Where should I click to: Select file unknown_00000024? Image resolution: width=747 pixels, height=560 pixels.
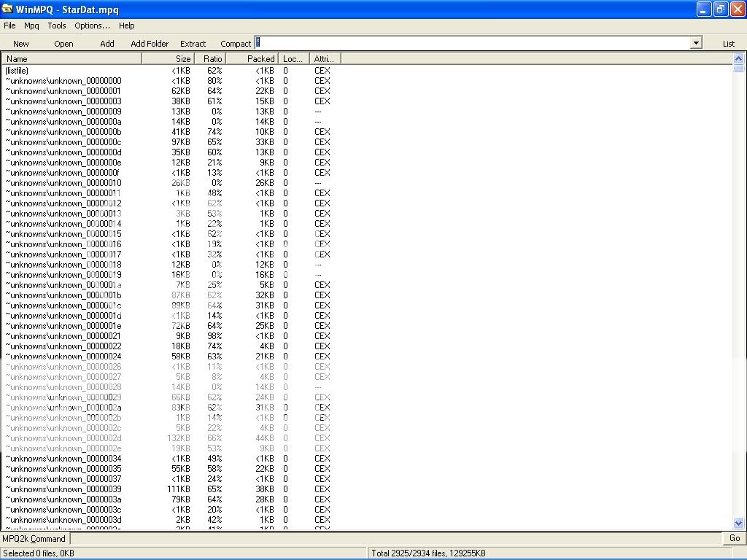(x=63, y=357)
